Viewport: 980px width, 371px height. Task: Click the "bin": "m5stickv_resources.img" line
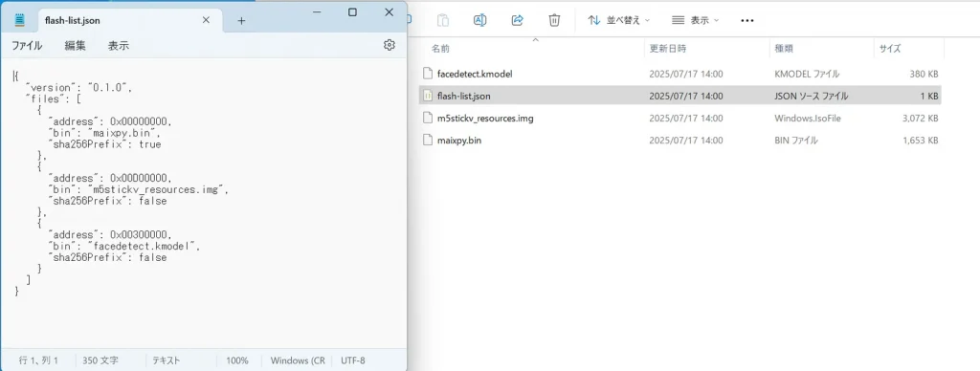[138, 190]
